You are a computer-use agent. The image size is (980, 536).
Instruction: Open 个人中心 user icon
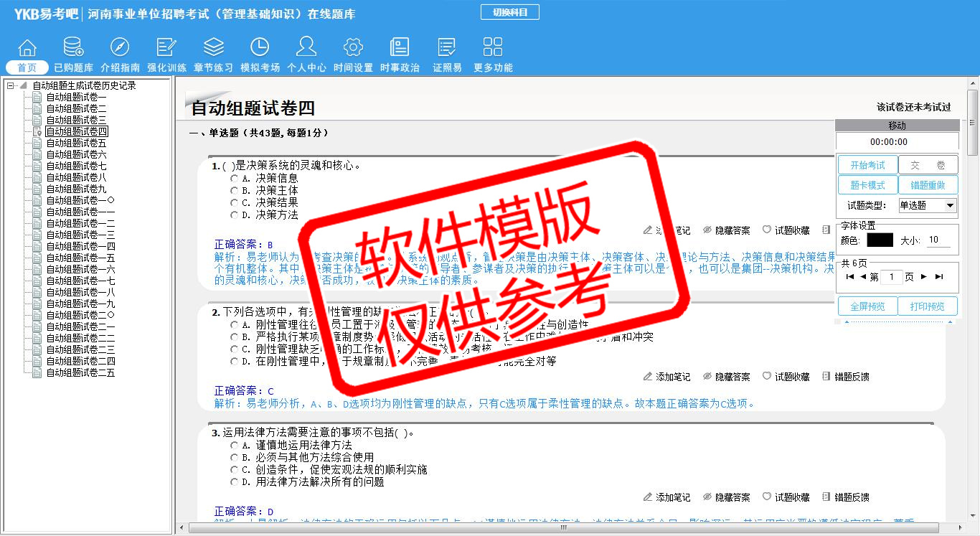pyautogui.click(x=306, y=48)
